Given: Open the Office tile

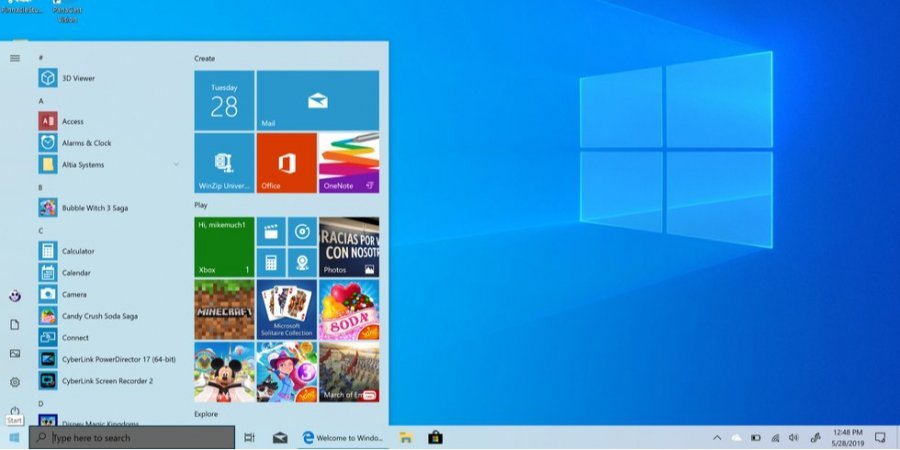Looking at the screenshot, I should coord(286,163).
